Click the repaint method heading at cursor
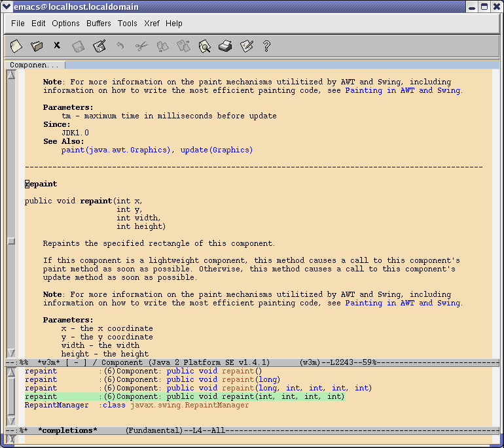Viewport: 504px width, 448px height. tap(41, 184)
